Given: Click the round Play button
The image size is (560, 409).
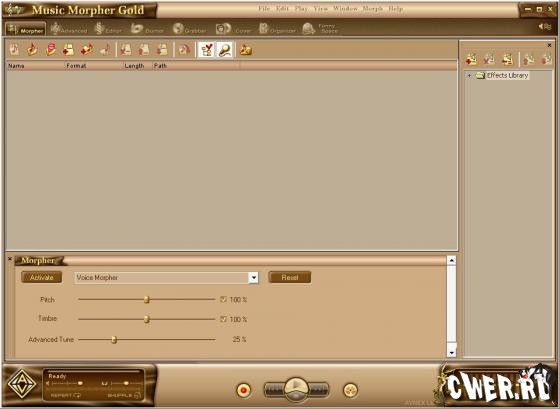Looking at the screenshot, I should (296, 387).
